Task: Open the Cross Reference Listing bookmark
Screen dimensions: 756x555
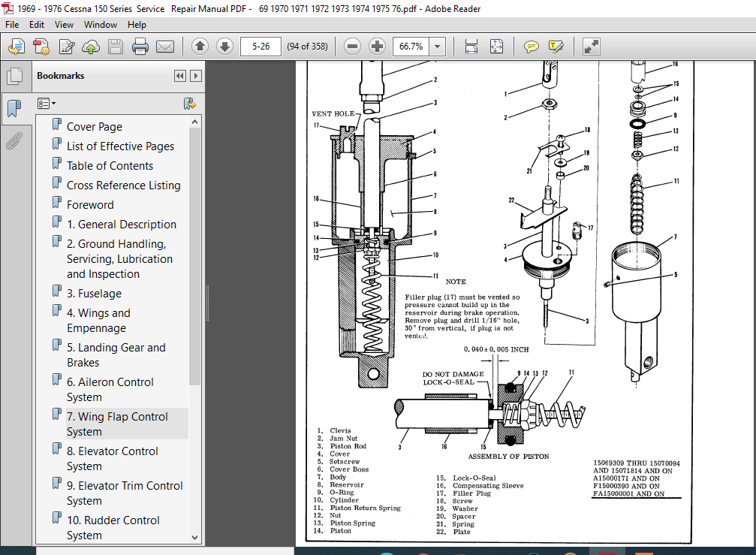Action: 124,186
